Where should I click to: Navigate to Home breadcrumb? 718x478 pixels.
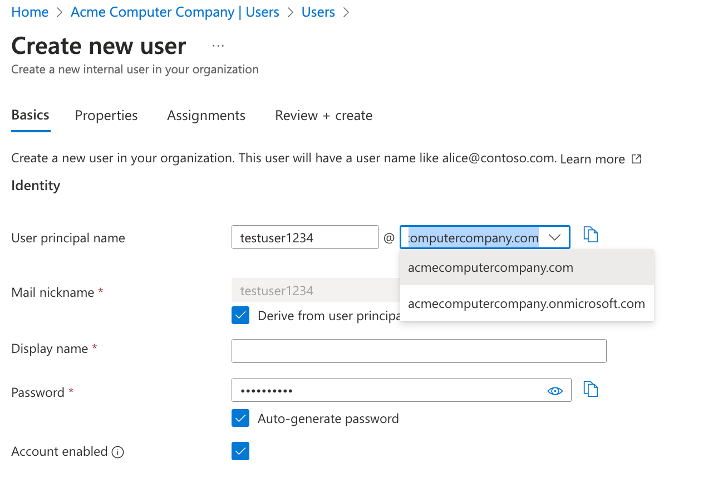(30, 12)
